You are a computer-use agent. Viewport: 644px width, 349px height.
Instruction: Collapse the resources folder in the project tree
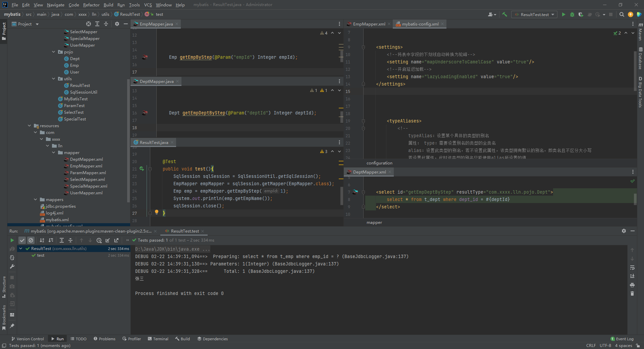[30, 126]
